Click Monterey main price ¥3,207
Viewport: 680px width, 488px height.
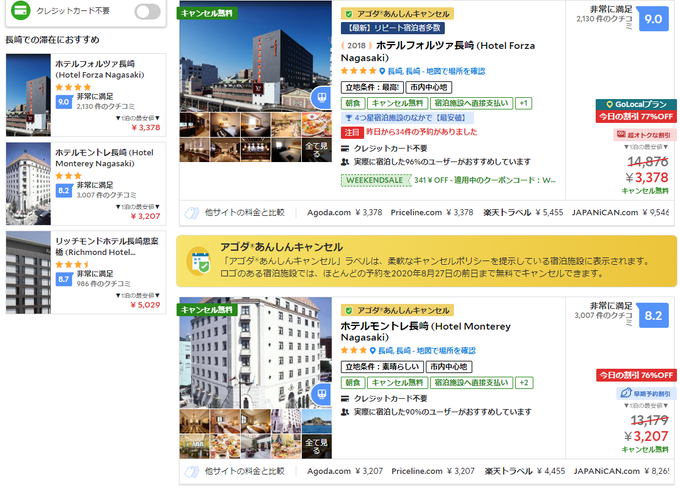(x=646, y=436)
